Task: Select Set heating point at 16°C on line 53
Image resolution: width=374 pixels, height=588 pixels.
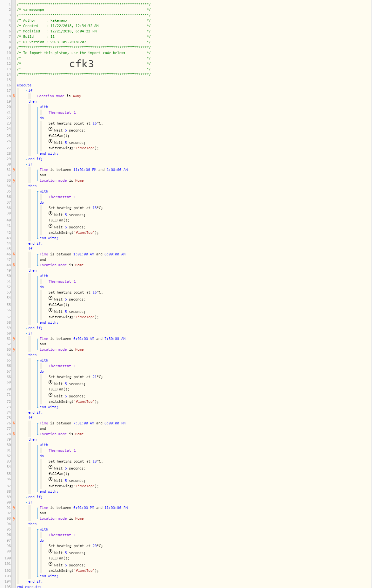Action: (x=76, y=292)
